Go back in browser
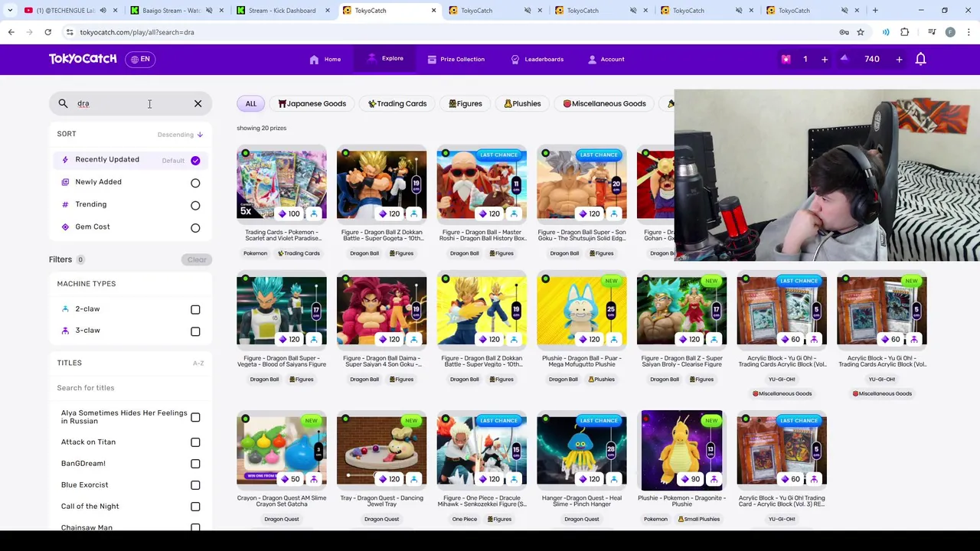This screenshot has height=551, width=980. pos(11,32)
